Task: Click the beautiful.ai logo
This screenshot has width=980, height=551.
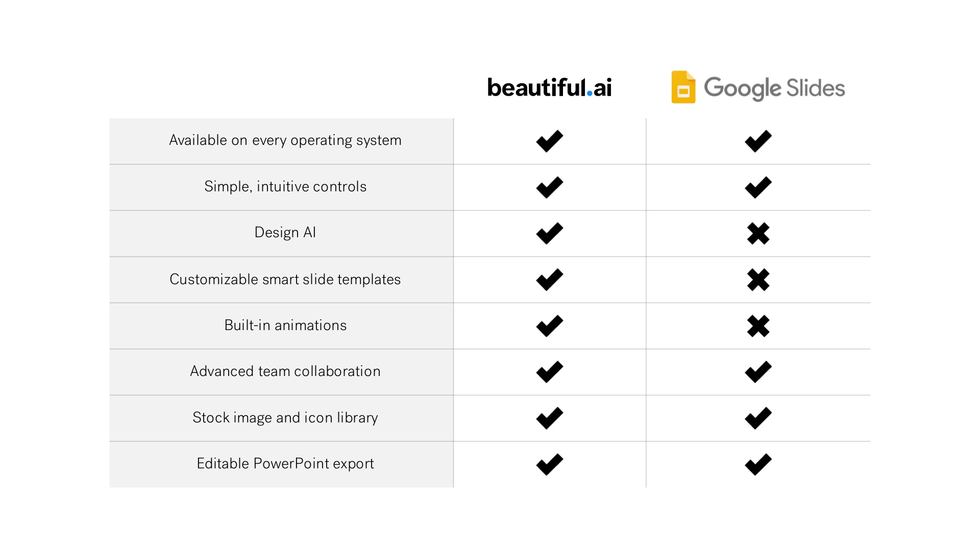Action: [x=549, y=87]
